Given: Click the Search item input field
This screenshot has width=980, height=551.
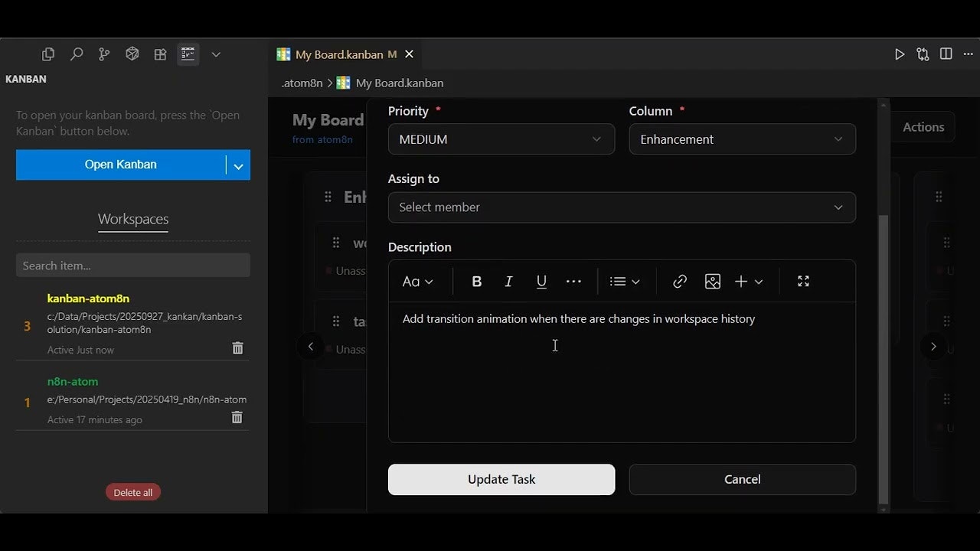Looking at the screenshot, I should pyautogui.click(x=132, y=265).
